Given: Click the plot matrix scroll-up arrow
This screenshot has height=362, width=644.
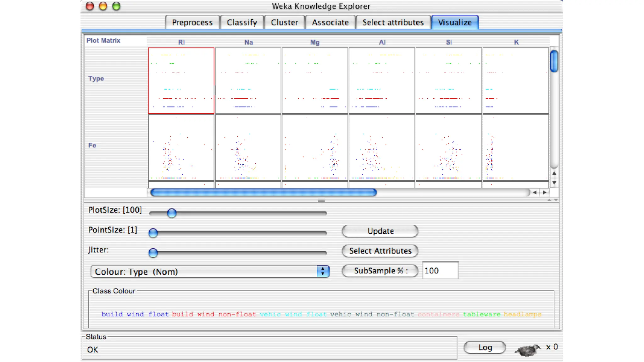Looking at the screenshot, I should coord(554,173).
